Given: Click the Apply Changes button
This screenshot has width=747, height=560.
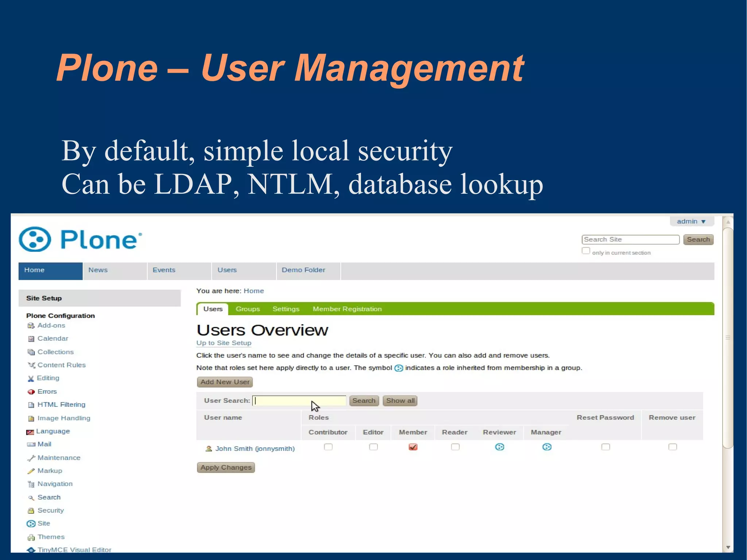Looking at the screenshot, I should click(x=226, y=467).
